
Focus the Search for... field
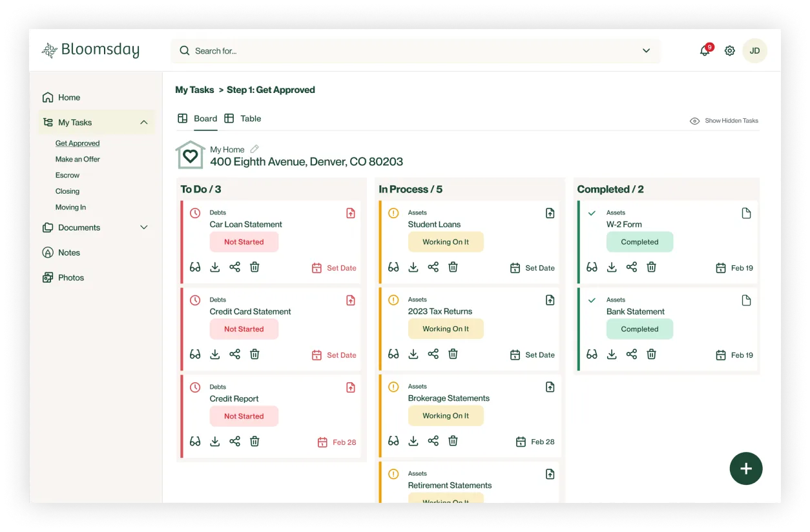pos(415,50)
